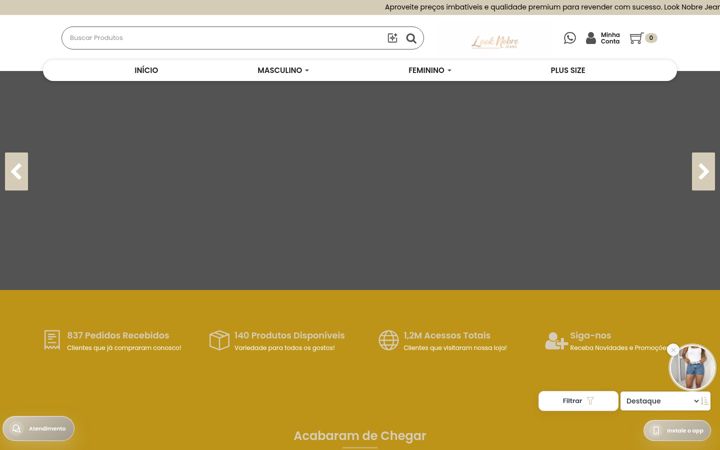The width and height of the screenshot is (720, 450).
Task: Click the top promotional announcement text
Action: click(x=552, y=7)
